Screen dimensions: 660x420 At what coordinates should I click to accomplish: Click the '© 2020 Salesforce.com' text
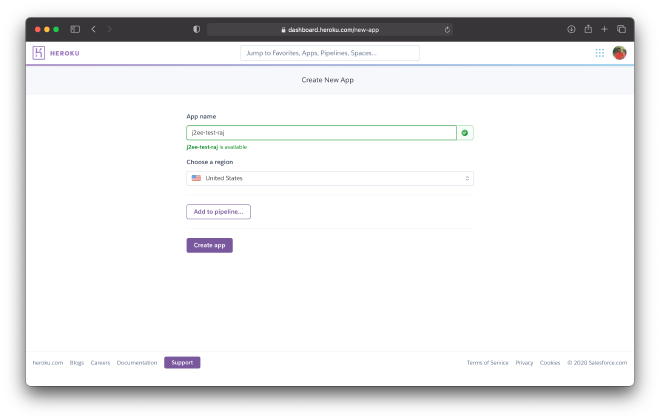tap(597, 363)
